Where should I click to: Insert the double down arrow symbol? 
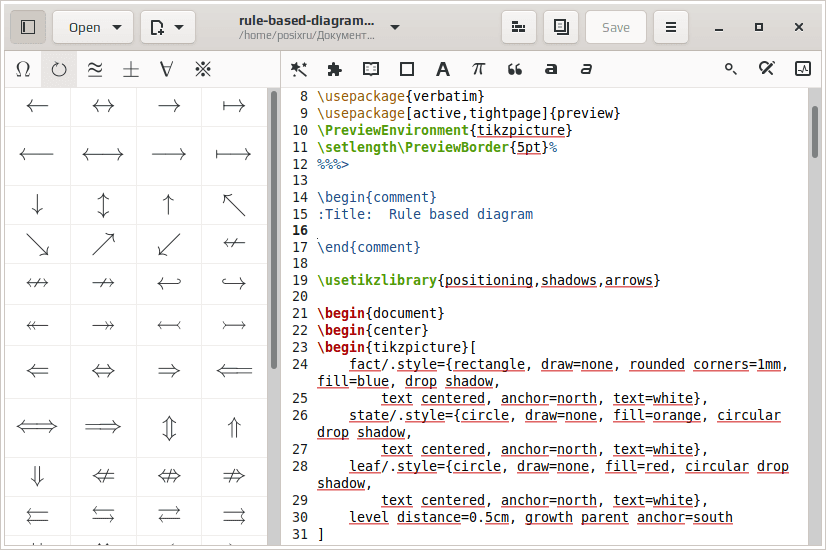tap(37, 476)
